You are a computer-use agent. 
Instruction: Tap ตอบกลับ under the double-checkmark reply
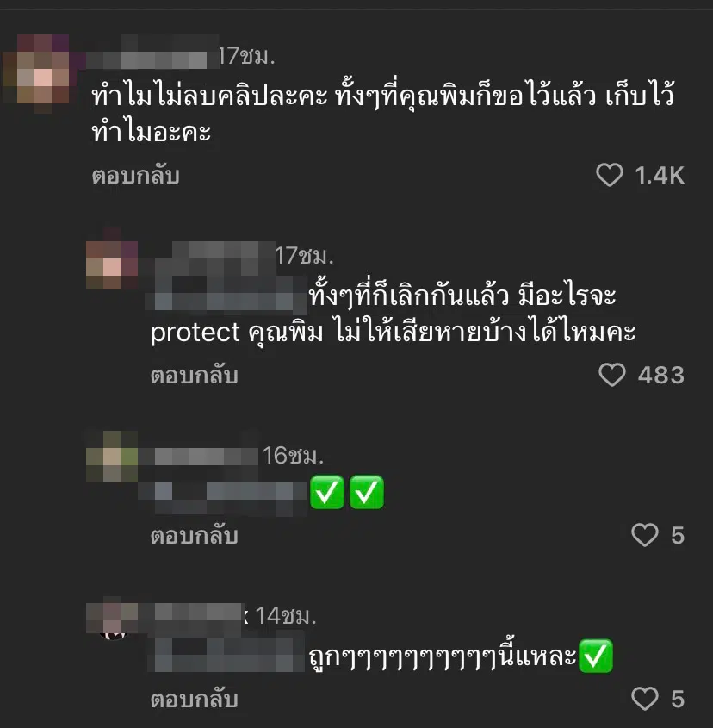click(194, 536)
